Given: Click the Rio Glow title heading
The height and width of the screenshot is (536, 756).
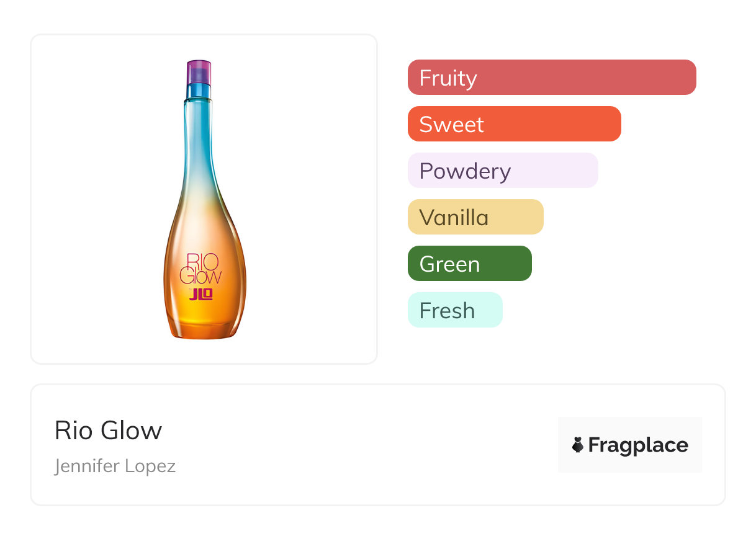Looking at the screenshot, I should point(108,431).
